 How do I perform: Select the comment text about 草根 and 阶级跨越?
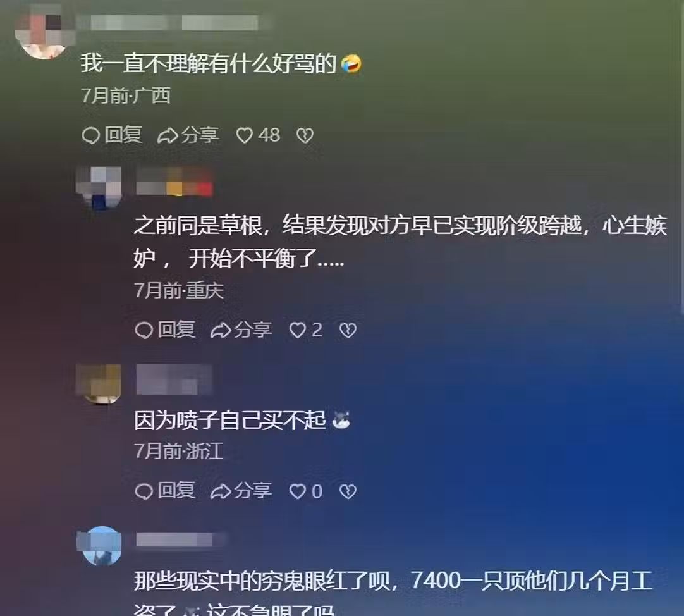click(x=400, y=242)
